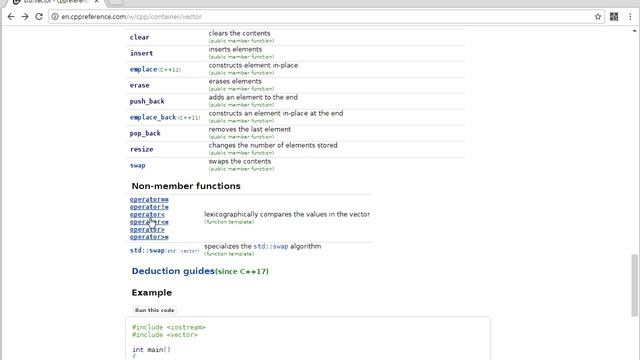Open the erase member function link

(x=139, y=85)
